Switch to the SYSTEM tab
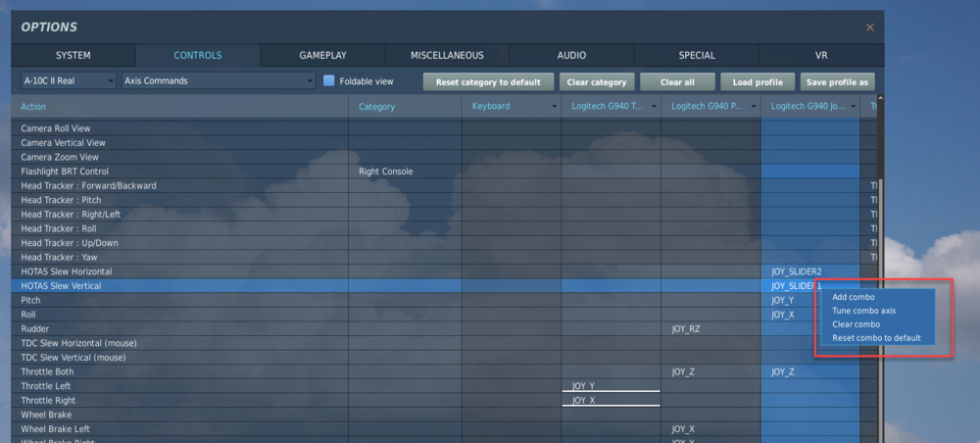The width and height of the screenshot is (980, 443). 73,55
